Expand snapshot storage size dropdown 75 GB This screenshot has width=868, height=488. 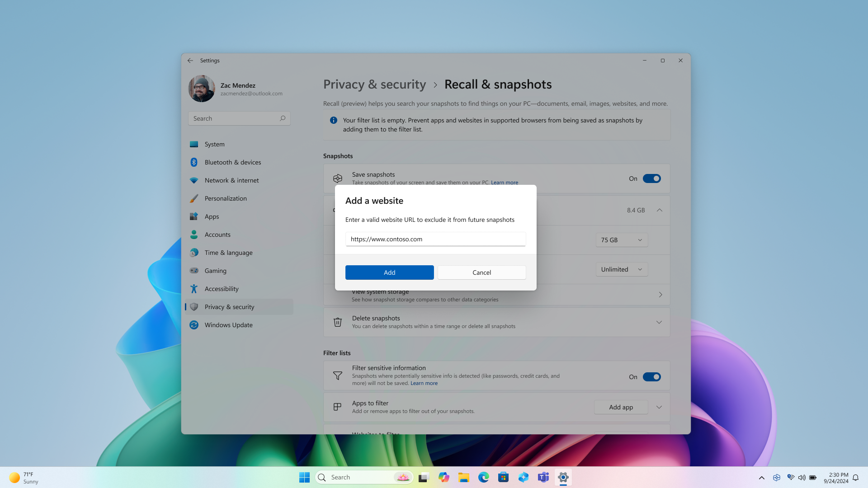click(622, 239)
